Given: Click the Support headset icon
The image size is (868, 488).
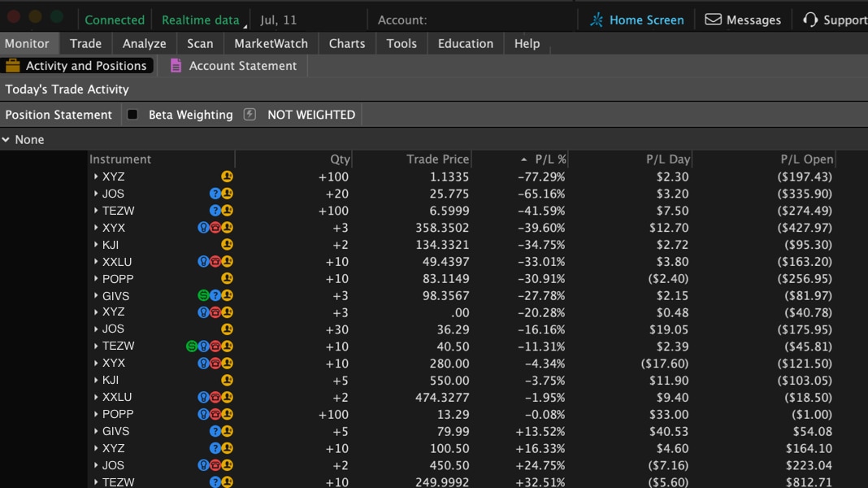Looking at the screenshot, I should click(811, 20).
